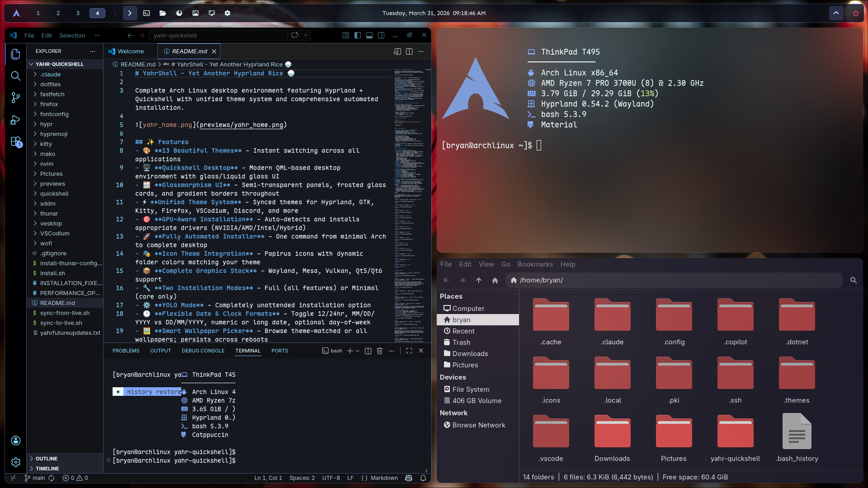Open Run and Debug view

(x=15, y=120)
